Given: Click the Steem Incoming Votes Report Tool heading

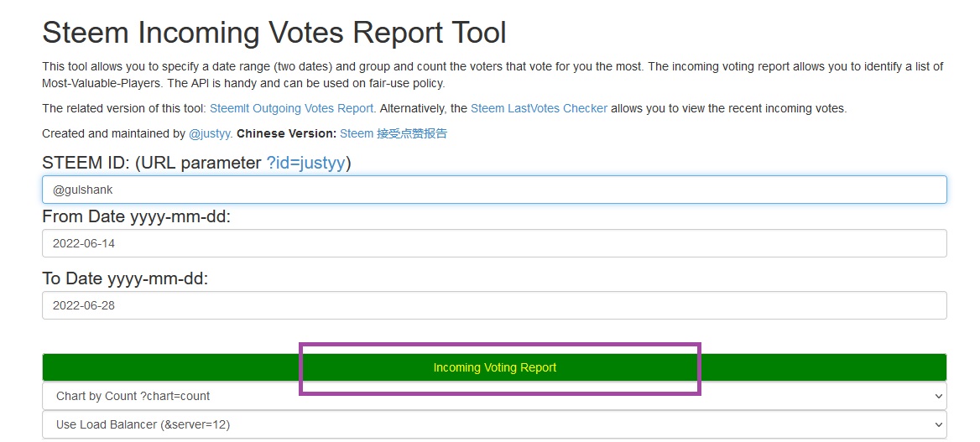Looking at the screenshot, I should pyautogui.click(x=274, y=33).
